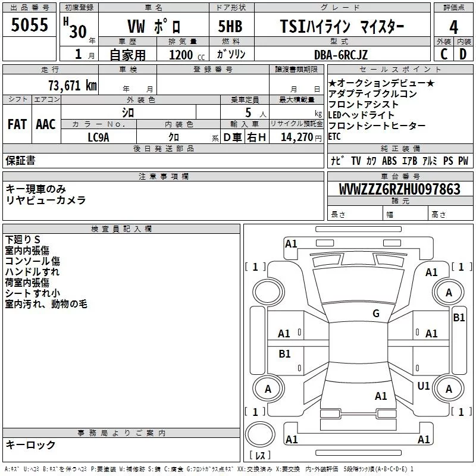The image size is (476, 476).
Task: Select the PW equipment label
Action: (x=463, y=161)
